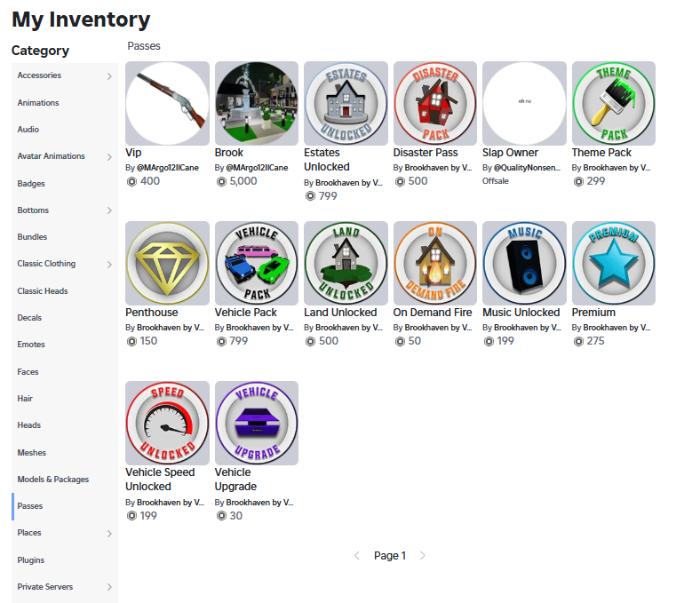Open the Disaster Pass title link
The image size is (700, 603).
tap(426, 153)
